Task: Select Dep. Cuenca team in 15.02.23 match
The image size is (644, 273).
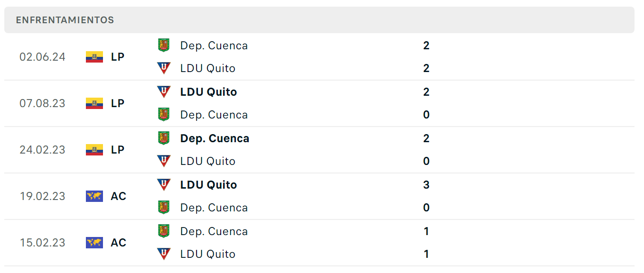Action: (214, 231)
